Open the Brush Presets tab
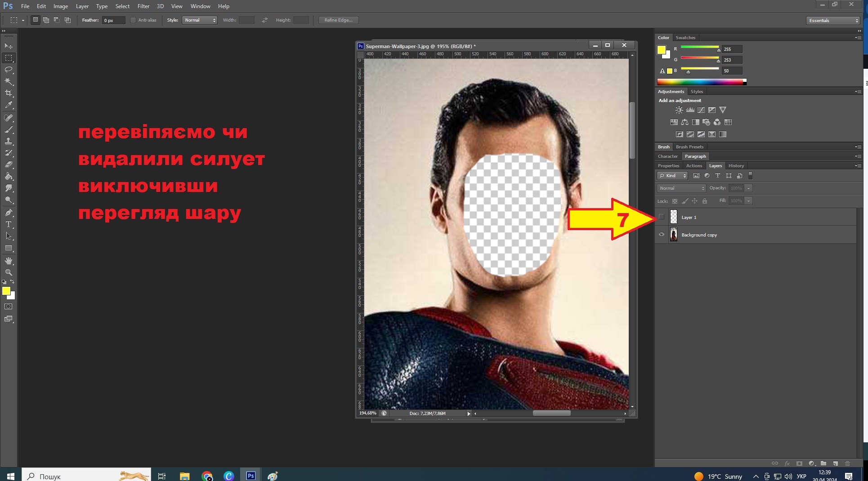 (x=689, y=147)
